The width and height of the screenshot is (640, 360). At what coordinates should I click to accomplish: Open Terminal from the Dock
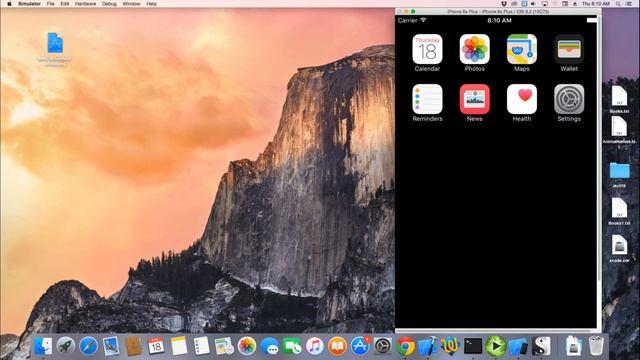[473, 346]
